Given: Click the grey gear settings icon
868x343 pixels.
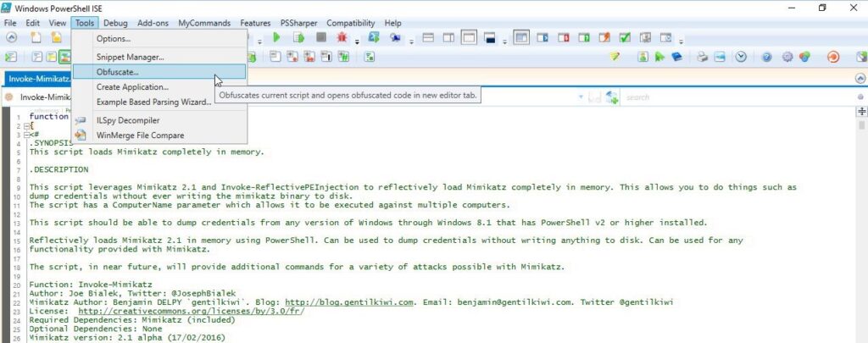Looking at the screenshot, I should click(787, 57).
